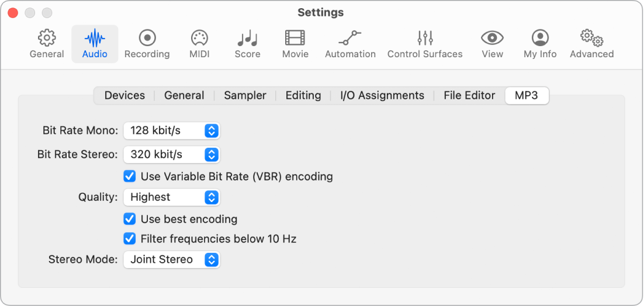Click the Bit Rate Mono label
The width and height of the screenshot is (644, 306).
(81, 131)
